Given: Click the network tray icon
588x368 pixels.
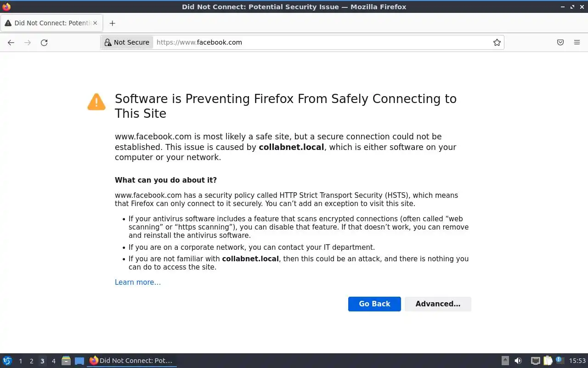Looking at the screenshot, I should 535,361.
